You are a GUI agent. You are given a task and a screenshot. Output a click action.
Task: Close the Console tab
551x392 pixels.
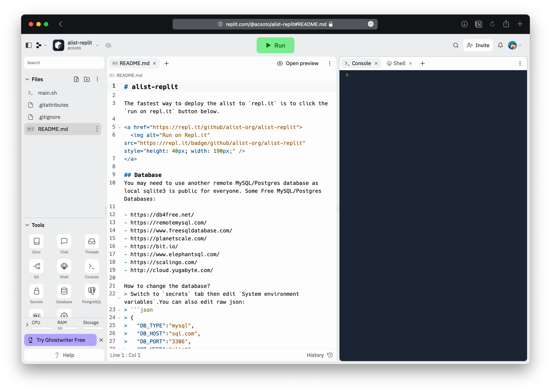pyautogui.click(x=376, y=63)
